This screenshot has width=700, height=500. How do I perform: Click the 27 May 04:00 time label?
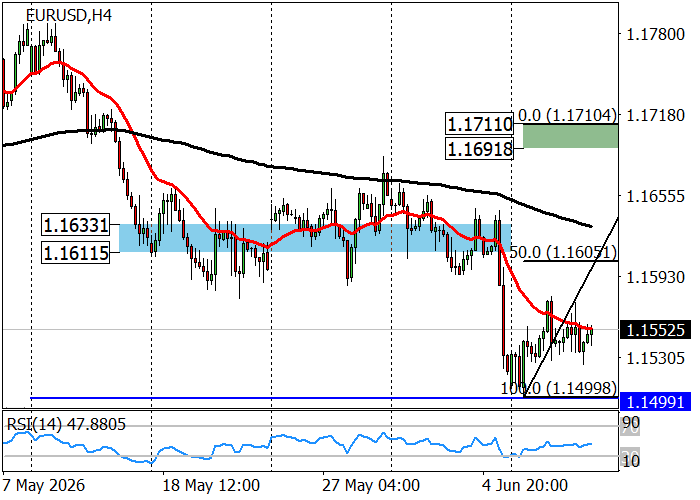click(371, 485)
